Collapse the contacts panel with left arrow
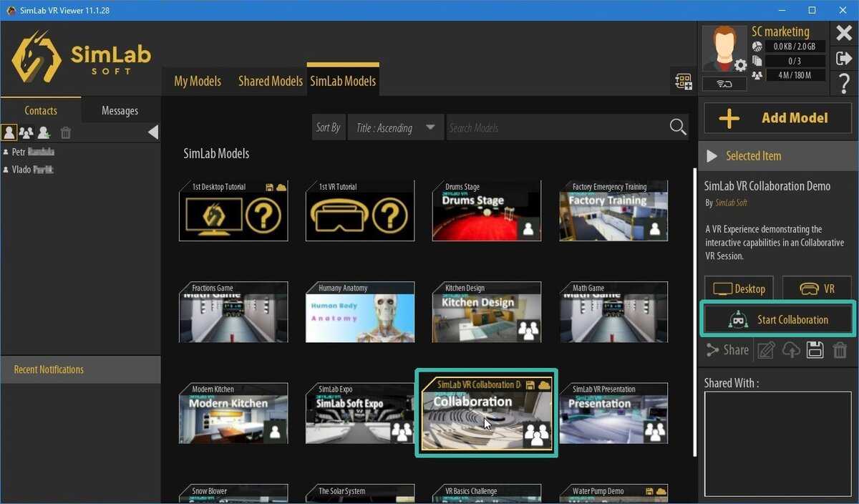The width and height of the screenshot is (859, 504). [152, 132]
